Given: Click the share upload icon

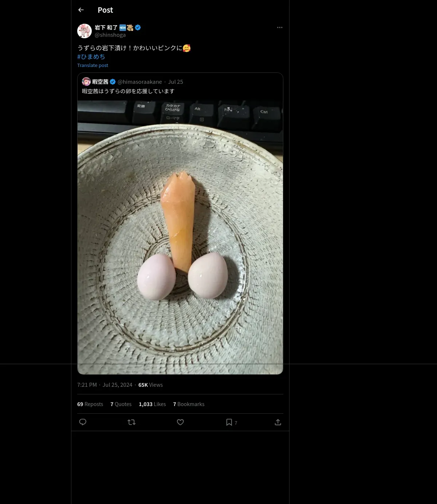Looking at the screenshot, I should (278, 422).
